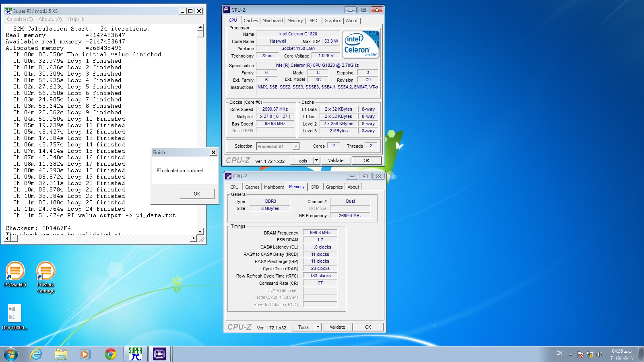
Task: Click Tools button in upper CPU-Z
Action: (x=302, y=160)
